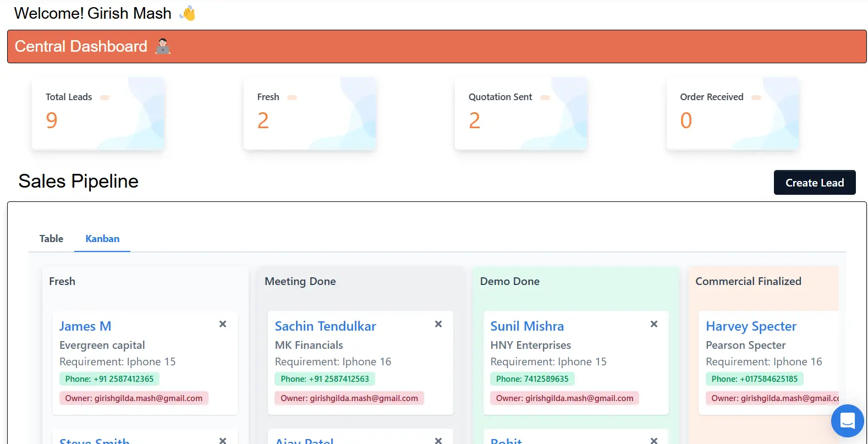
Task: Switch to the Table view tab
Action: [x=51, y=239]
